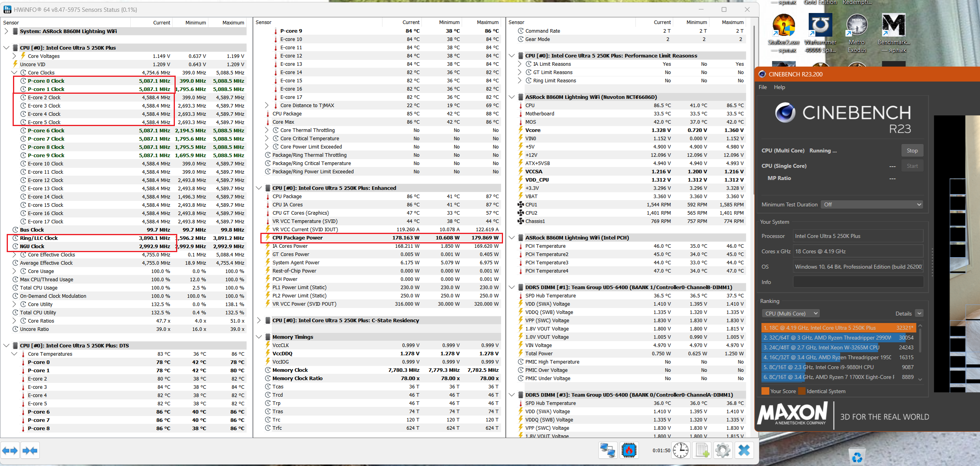Click the fan icon beside Chassis1 row
Screen dimensions: 980x466
click(x=521, y=221)
